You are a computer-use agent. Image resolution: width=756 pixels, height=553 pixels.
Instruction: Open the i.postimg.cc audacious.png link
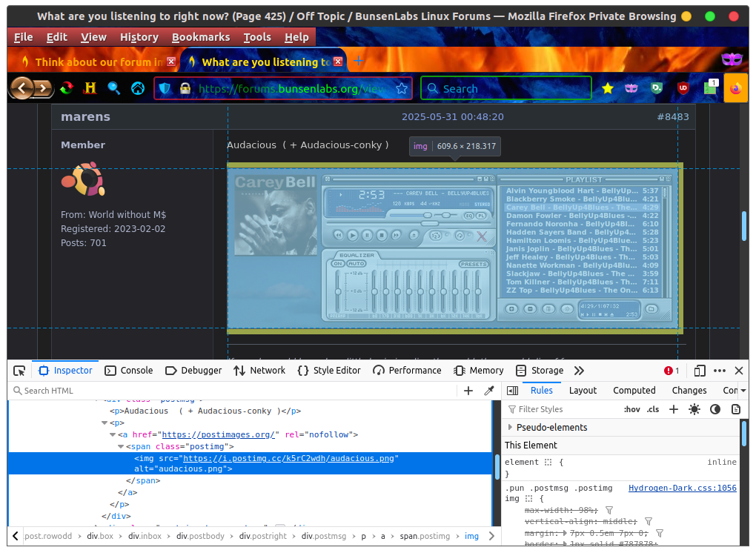(288, 459)
